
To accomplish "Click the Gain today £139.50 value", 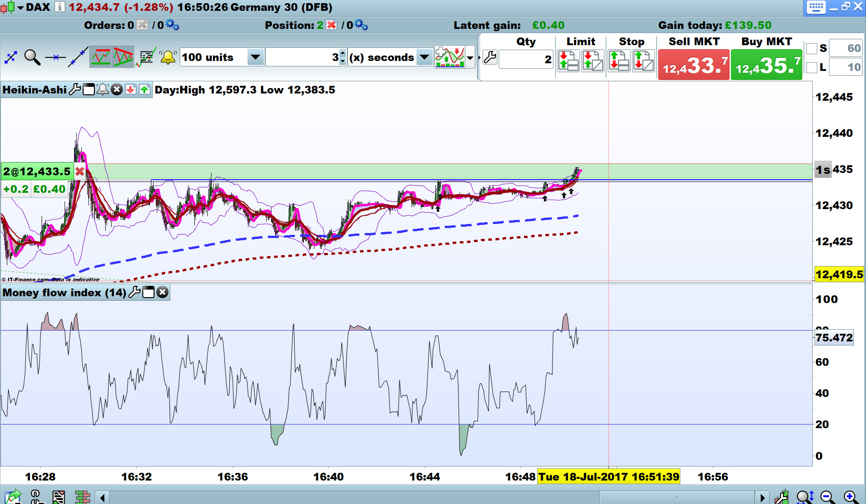I will 748,25.
